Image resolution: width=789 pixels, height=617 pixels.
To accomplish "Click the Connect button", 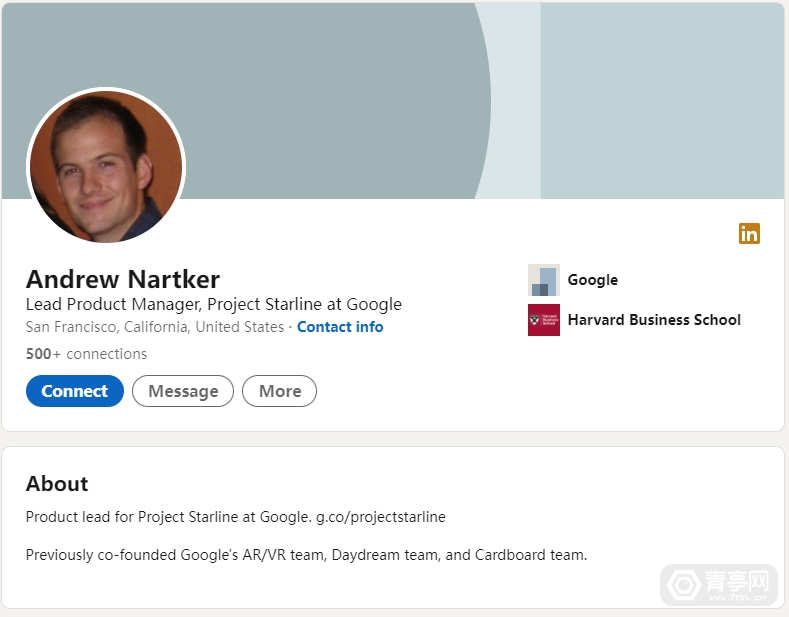I will tap(75, 391).
